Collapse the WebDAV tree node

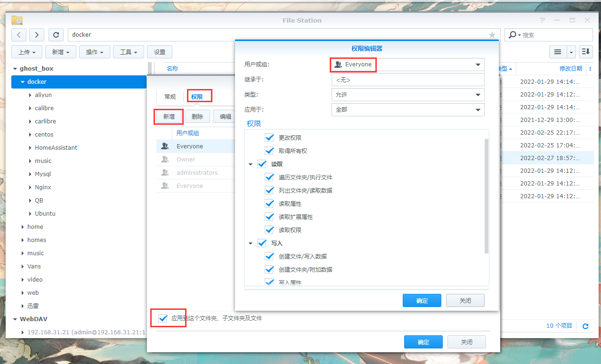click(15, 319)
